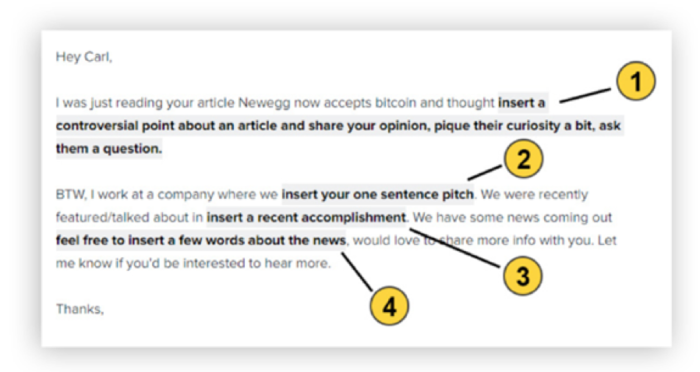Click the 'them a question.' highlighted text
The image size is (700, 372).
[109, 149]
